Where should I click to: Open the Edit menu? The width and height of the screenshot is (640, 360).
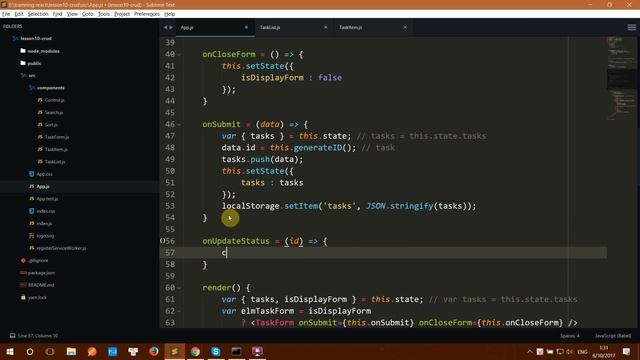tap(19, 14)
